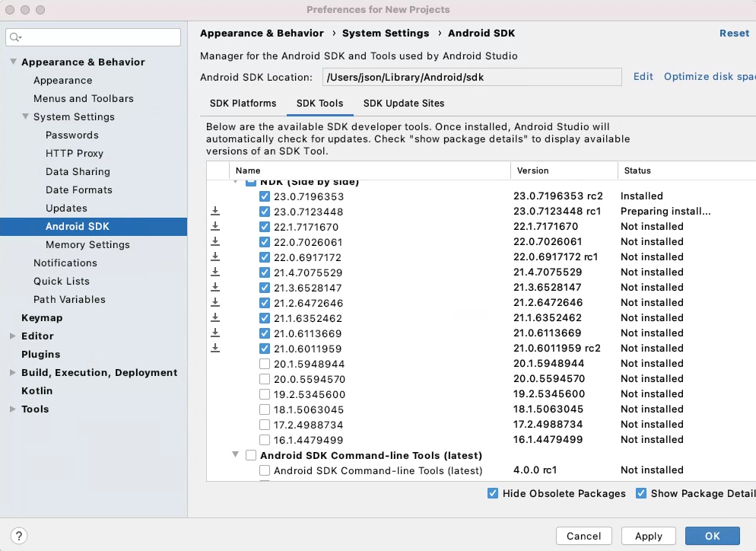This screenshot has height=551, width=756.
Task: Check NDK version 18.1.5063045
Action: pos(264,409)
